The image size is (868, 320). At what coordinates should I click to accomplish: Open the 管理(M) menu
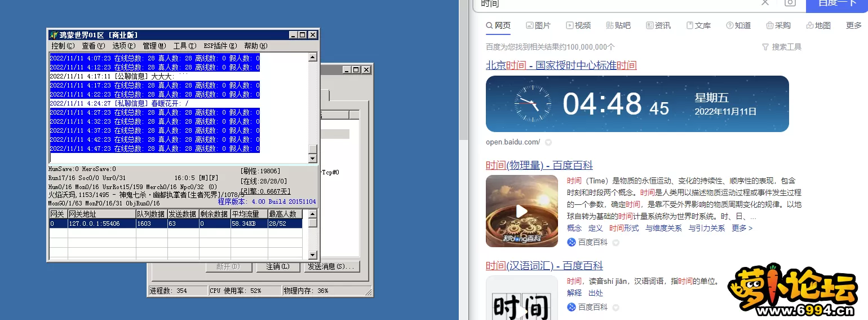[154, 46]
